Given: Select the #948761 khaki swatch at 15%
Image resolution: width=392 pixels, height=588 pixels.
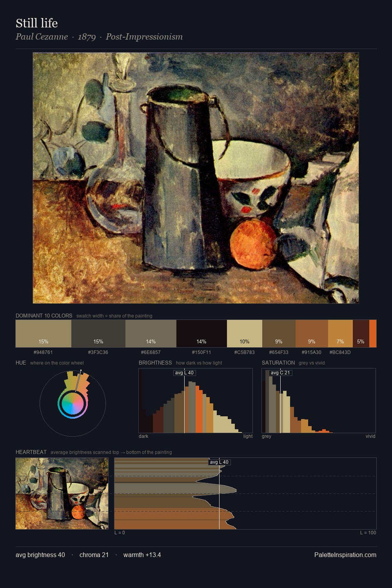Looking at the screenshot, I should tap(44, 334).
